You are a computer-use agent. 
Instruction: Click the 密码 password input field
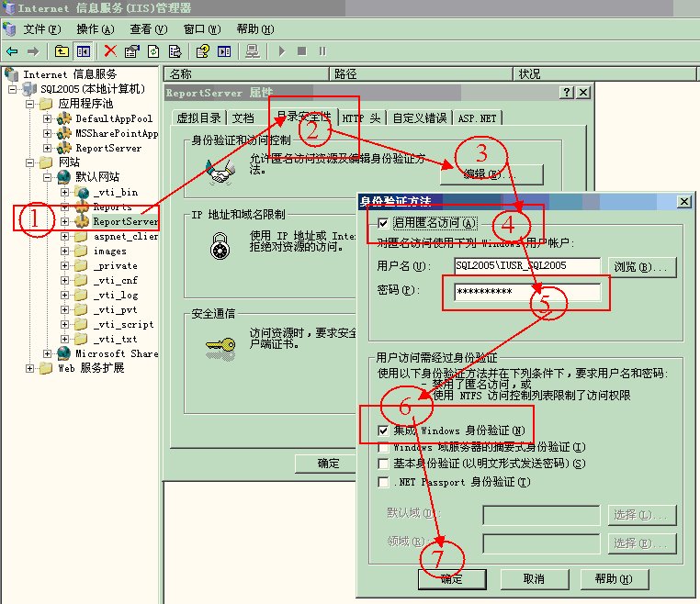527,292
